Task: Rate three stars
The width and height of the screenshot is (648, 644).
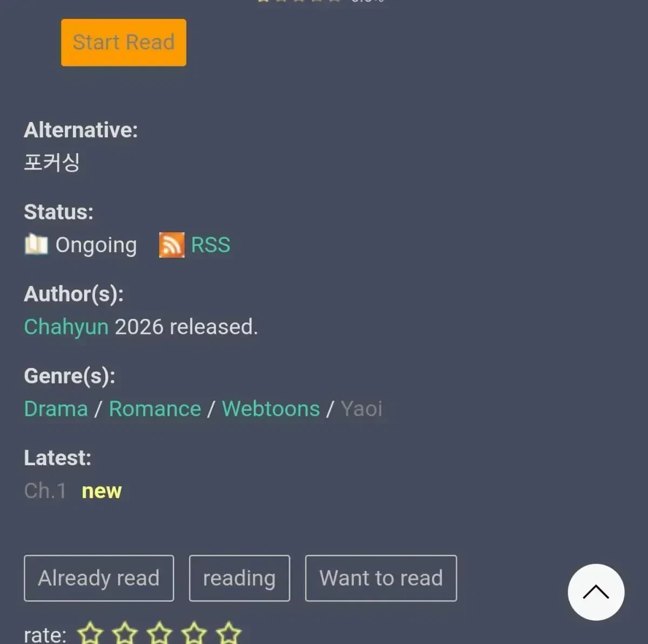Action: coord(159,633)
